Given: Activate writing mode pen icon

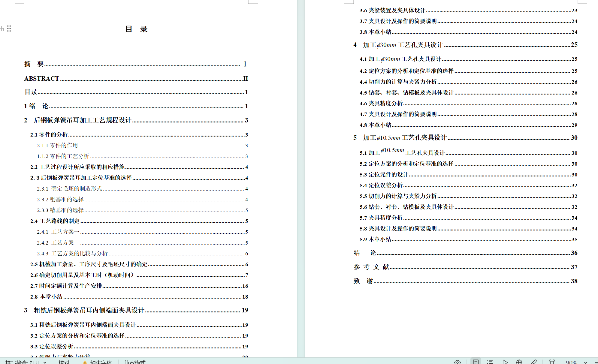Looking at the screenshot, I should click(x=534, y=362).
